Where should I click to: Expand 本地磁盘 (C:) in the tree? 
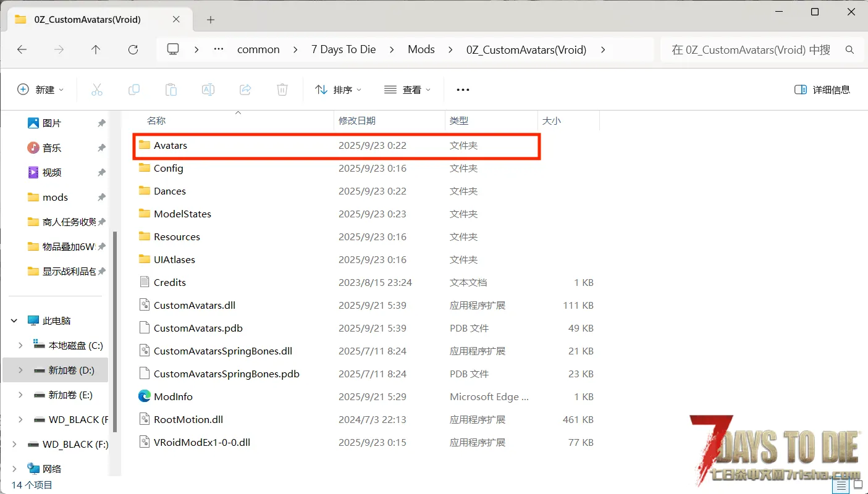[20, 345]
